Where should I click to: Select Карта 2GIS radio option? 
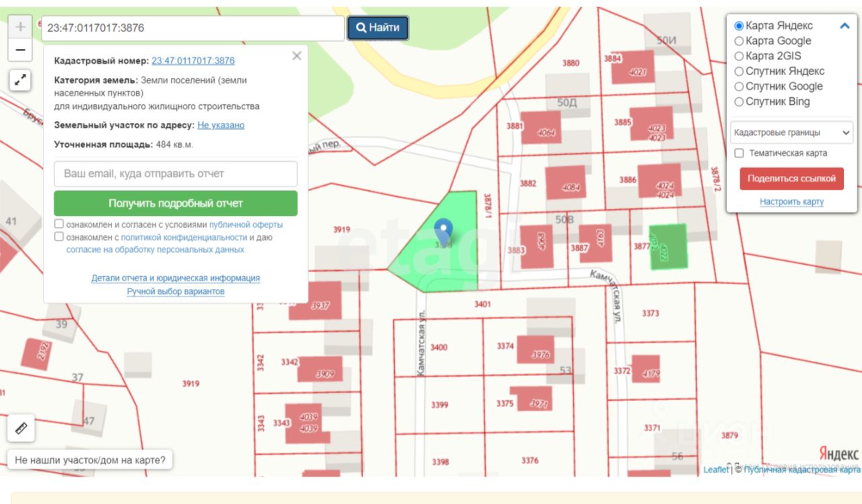pos(739,57)
